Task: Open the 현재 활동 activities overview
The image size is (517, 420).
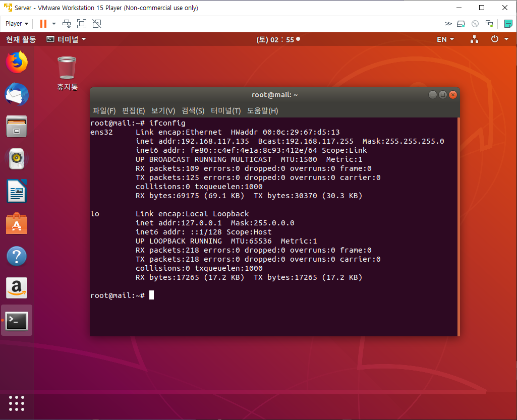Action: point(21,39)
